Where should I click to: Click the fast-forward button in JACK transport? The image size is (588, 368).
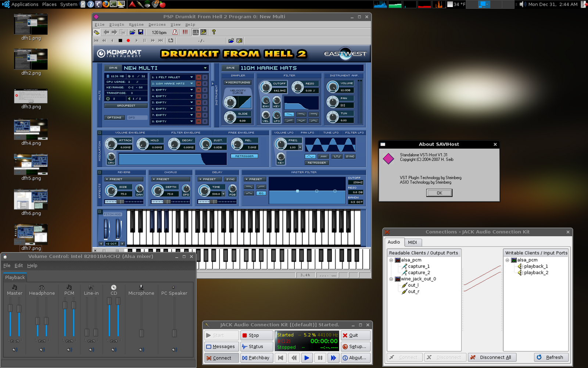pyautogui.click(x=333, y=358)
